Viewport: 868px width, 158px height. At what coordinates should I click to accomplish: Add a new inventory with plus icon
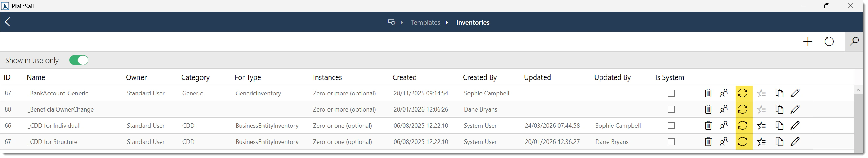point(808,42)
